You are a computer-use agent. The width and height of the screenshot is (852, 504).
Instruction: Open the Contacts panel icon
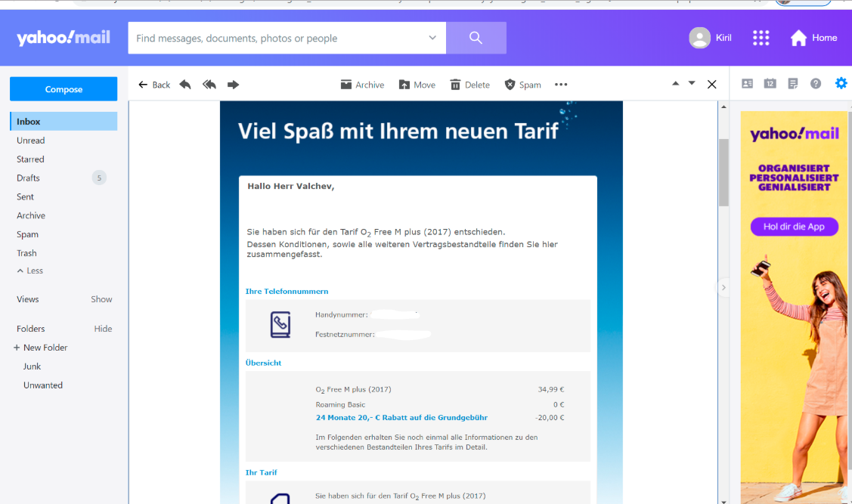click(747, 84)
